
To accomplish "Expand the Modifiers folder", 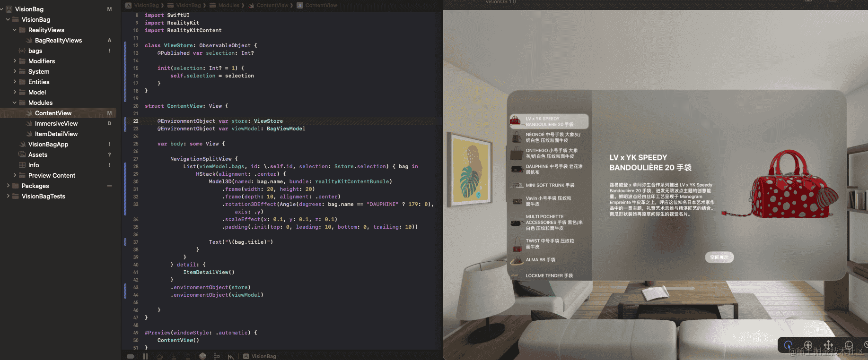I will (x=15, y=61).
